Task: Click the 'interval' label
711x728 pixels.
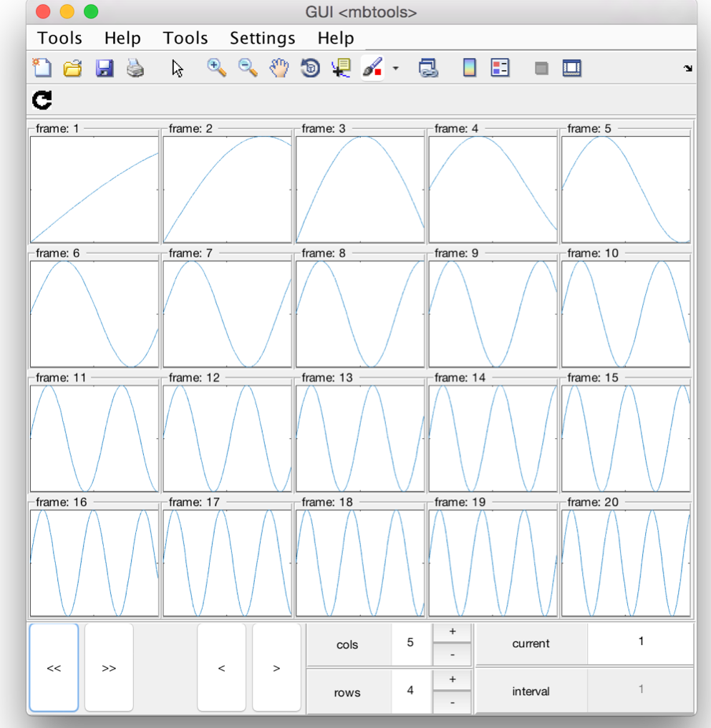Action: pyautogui.click(x=531, y=691)
